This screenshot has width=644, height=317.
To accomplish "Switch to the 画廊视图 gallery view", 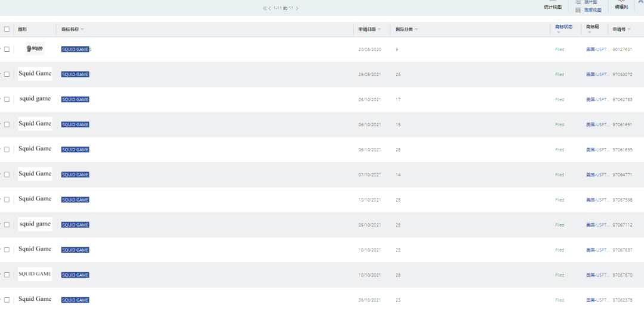I will tap(593, 10).
